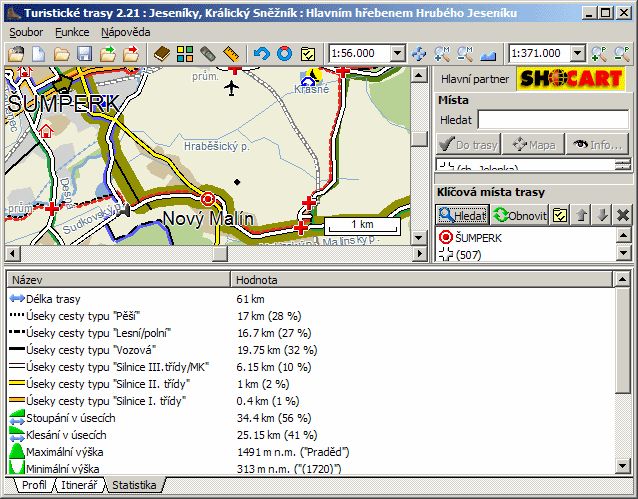Click the elevation profile icon in toolbar
The image size is (638, 499).
pyautogui.click(x=489, y=53)
